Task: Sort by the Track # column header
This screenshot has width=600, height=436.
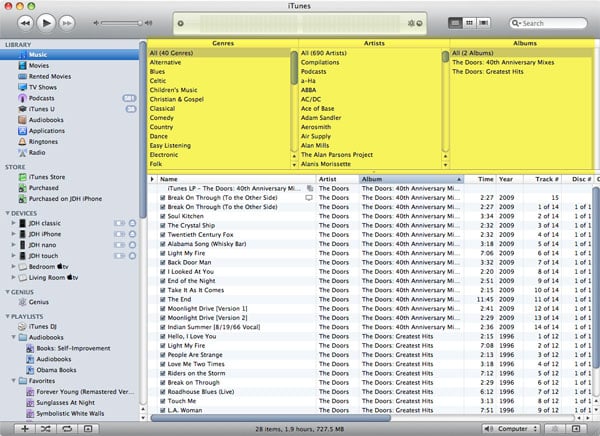Action: click(543, 179)
